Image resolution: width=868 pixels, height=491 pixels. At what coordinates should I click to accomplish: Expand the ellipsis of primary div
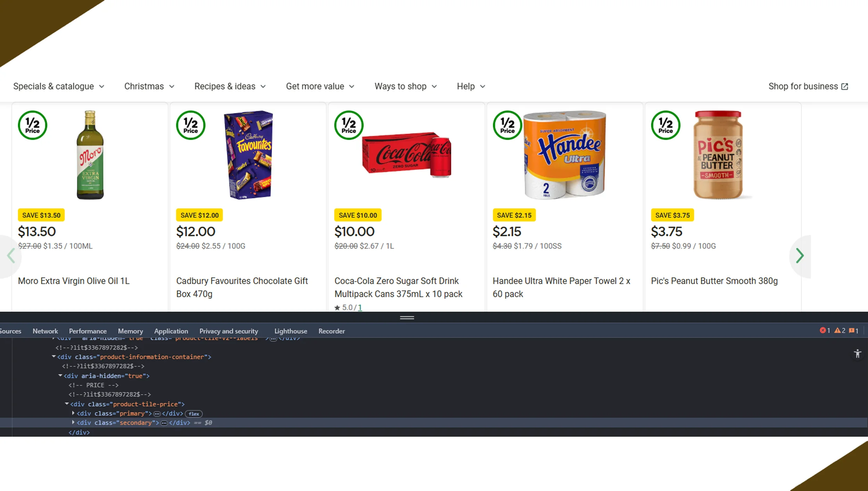pyautogui.click(x=157, y=414)
